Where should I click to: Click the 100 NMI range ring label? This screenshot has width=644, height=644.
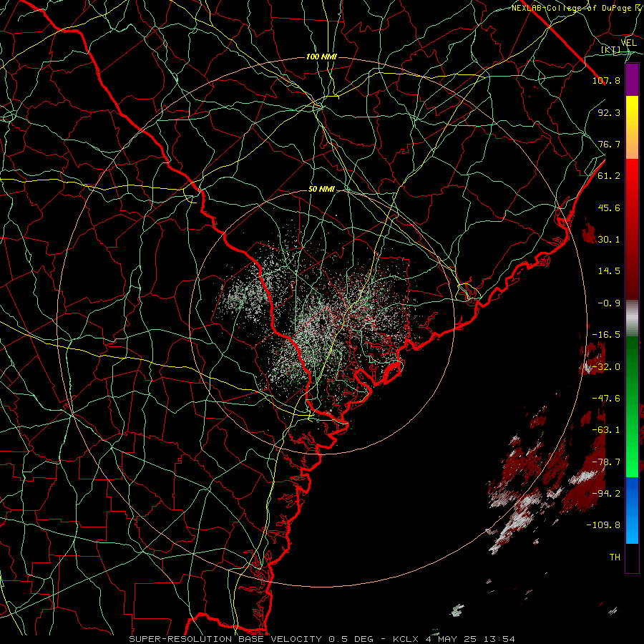(321, 57)
